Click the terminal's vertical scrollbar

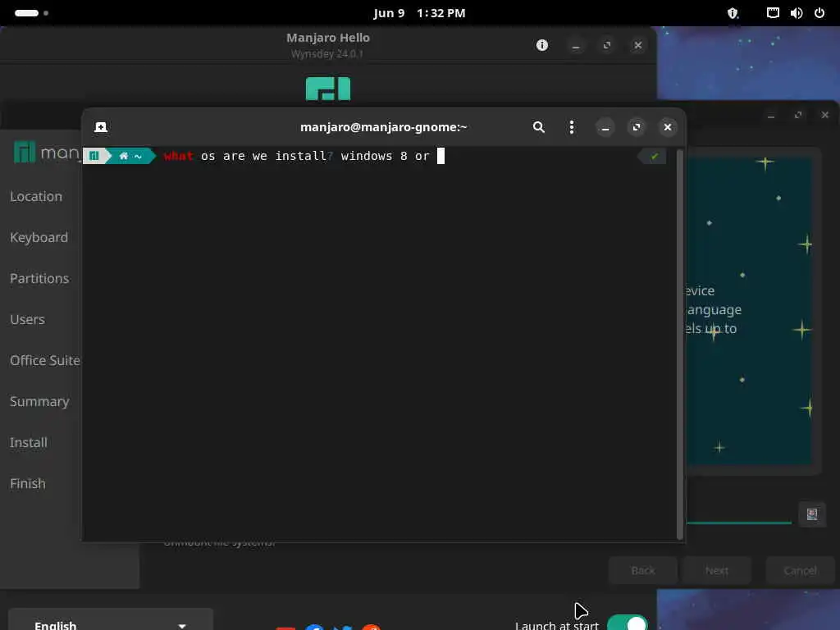pos(680,344)
